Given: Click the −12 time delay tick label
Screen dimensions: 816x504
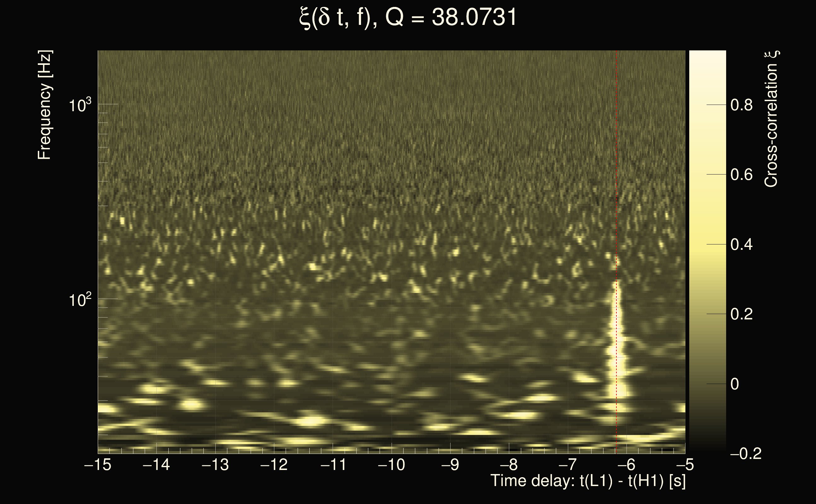Looking at the screenshot, I should point(274,465).
